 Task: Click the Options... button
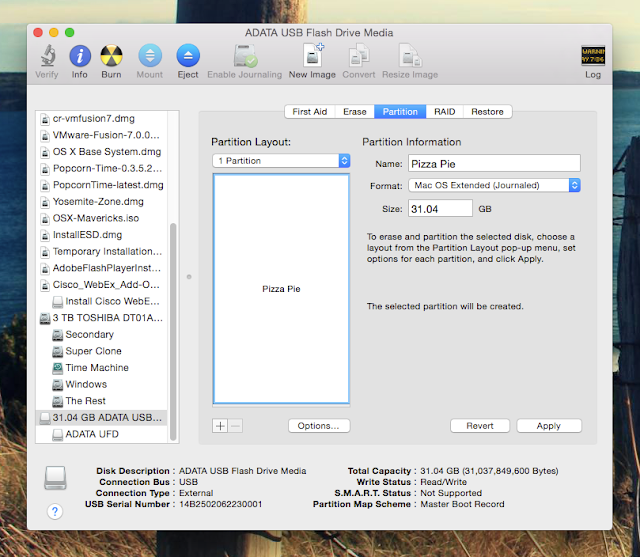(x=319, y=426)
